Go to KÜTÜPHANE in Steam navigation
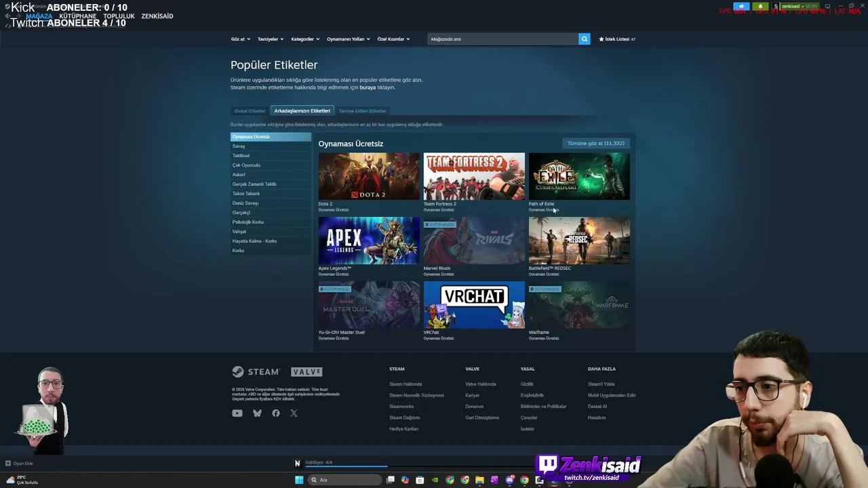The image size is (868, 488). click(x=78, y=16)
